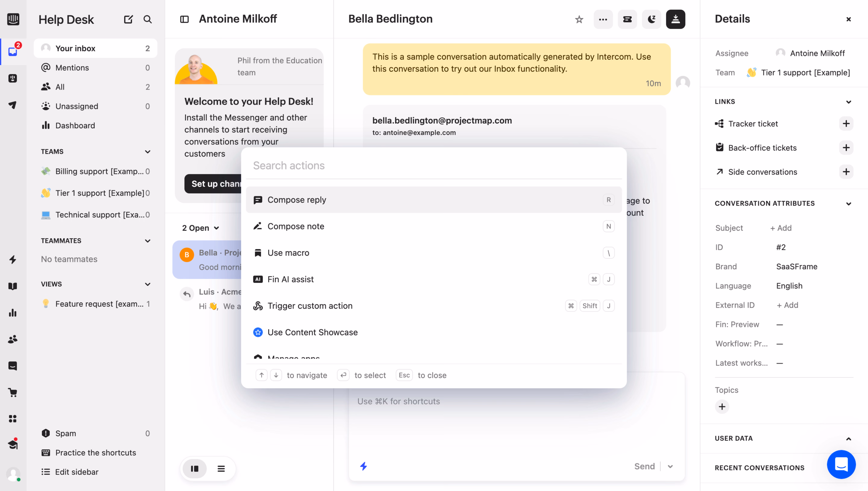This screenshot has width=868, height=491.
Task: Open the app store grid sidebar icon
Action: tap(13, 419)
